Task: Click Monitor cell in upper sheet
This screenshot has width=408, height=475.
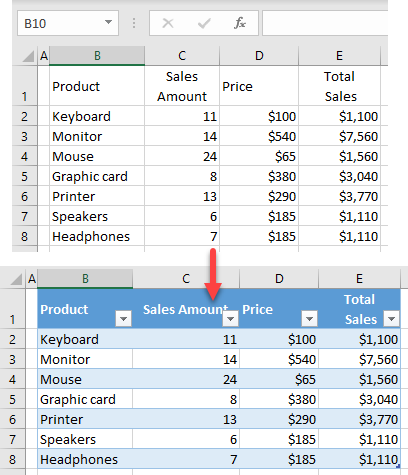Action: [97, 136]
